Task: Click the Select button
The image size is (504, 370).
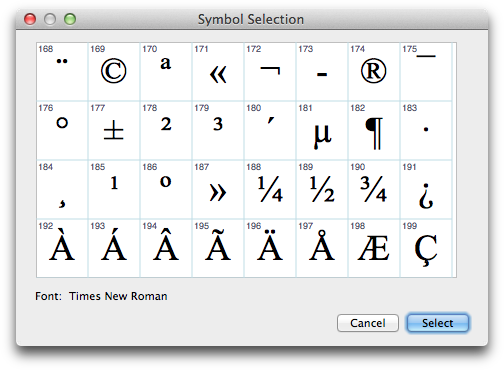Action: click(438, 323)
